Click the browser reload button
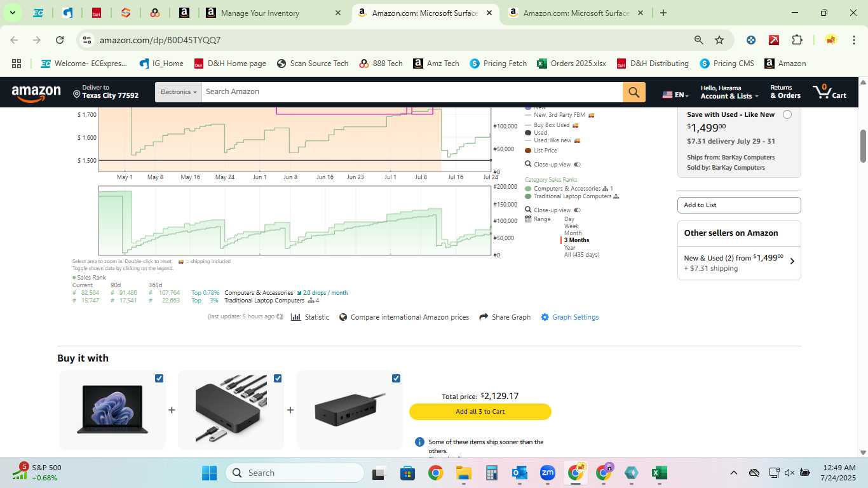 tap(60, 40)
